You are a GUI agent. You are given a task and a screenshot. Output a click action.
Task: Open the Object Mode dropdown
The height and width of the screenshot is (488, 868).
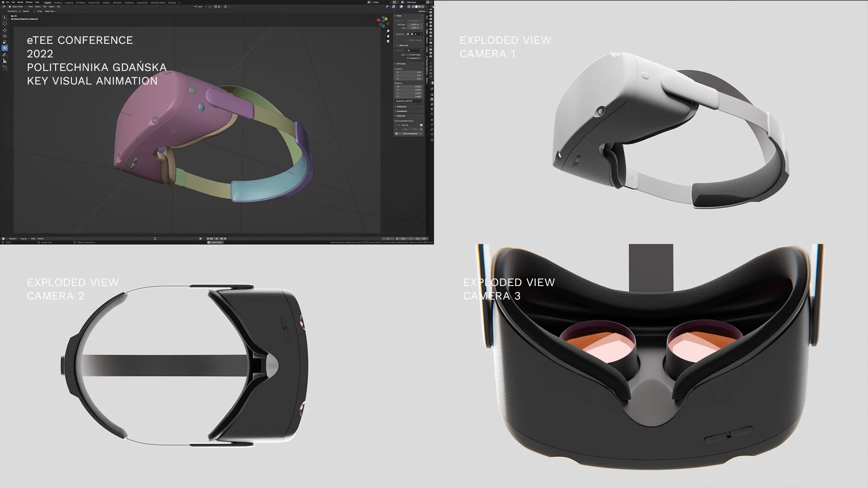click(17, 7)
